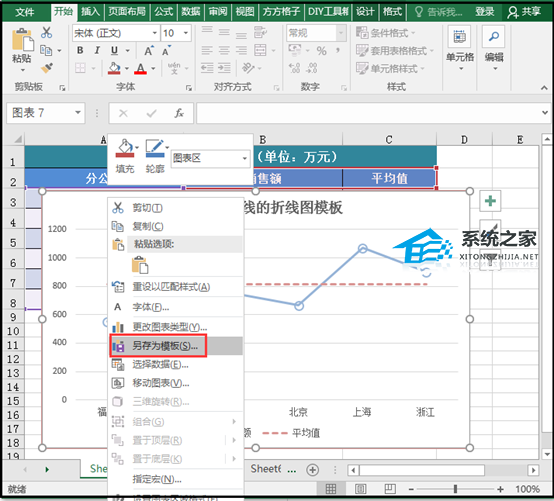Switch to the 数据 data tab
Viewport: 554px width, 501px height.
pyautogui.click(x=191, y=12)
